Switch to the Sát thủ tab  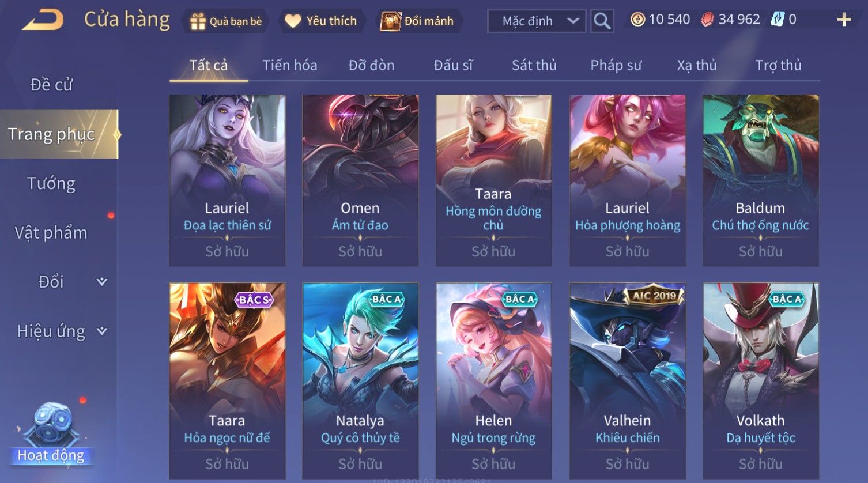534,65
